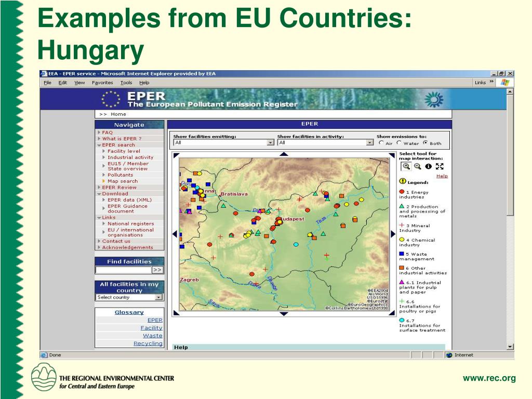Viewport: 532px width, 399px height.
Task: Click the Windows flag logo in toolbar
Action: (505, 83)
